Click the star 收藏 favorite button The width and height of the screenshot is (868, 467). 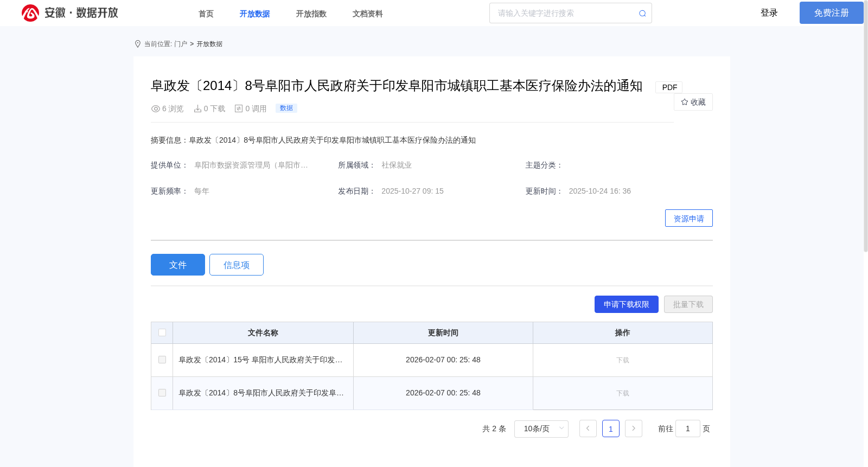click(693, 102)
